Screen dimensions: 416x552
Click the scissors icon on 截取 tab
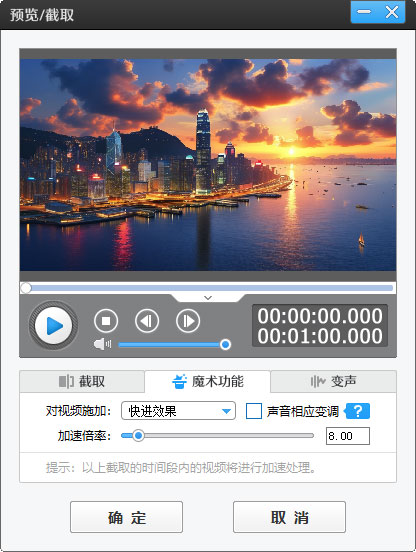click(x=66, y=381)
